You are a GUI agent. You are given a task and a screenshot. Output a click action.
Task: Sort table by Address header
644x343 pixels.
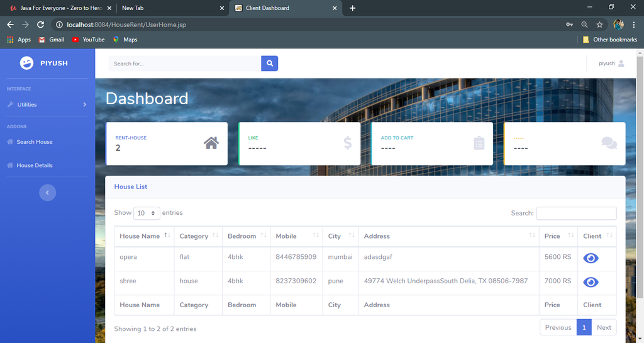pyautogui.click(x=449, y=236)
